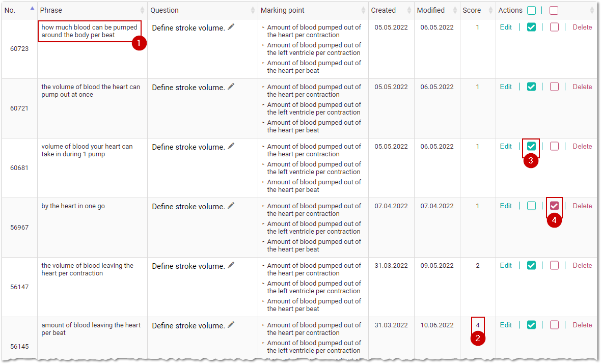601x364 pixels.
Task: Sort table by Marking point column
Action: coord(364,10)
